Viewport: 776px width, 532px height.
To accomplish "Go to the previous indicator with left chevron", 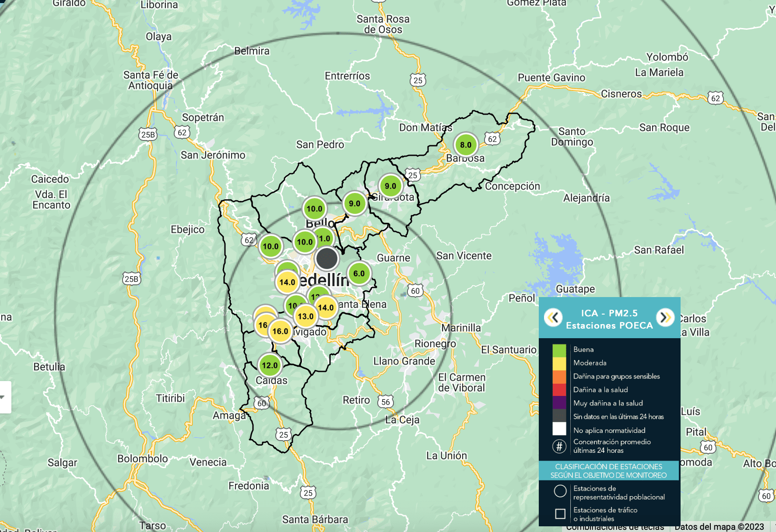I will tap(553, 318).
